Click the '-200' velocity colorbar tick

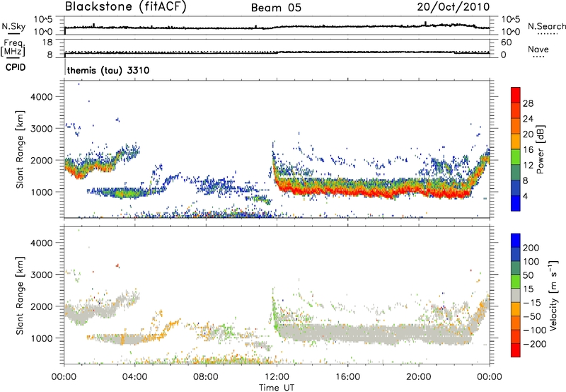click(534, 344)
